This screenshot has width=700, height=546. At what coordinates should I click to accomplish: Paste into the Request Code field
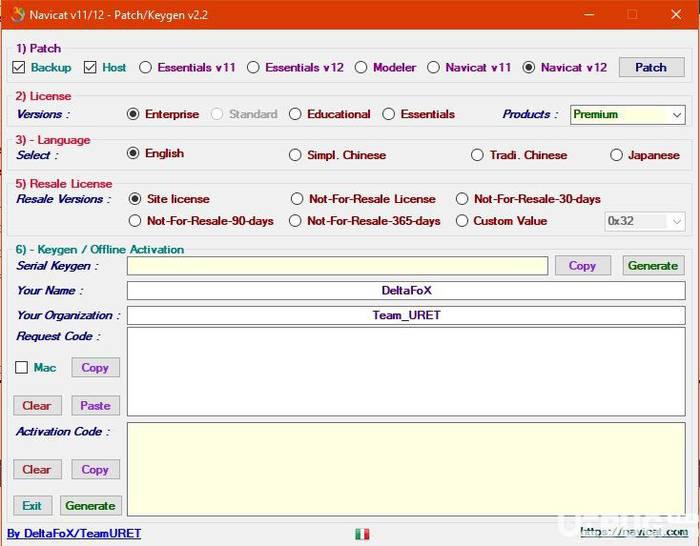96,406
